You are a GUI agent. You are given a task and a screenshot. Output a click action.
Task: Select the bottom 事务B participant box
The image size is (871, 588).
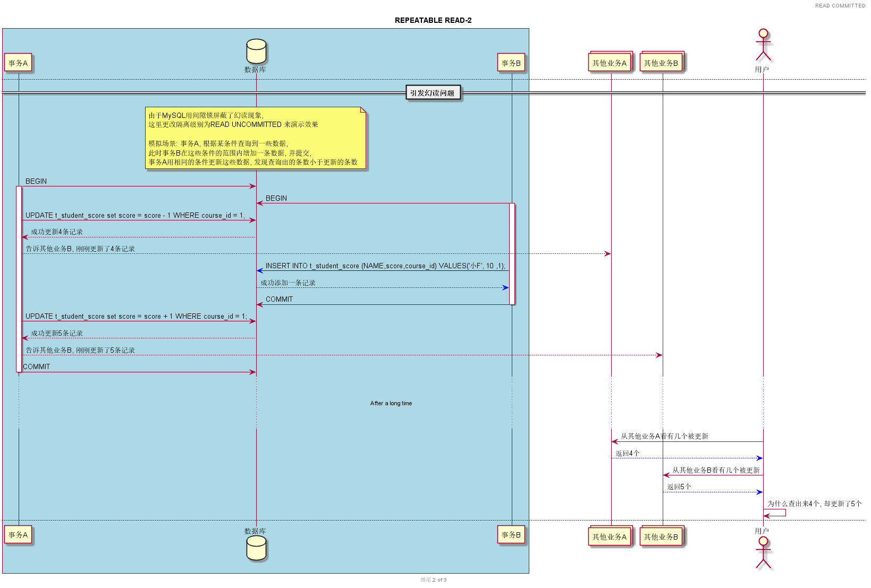click(511, 535)
